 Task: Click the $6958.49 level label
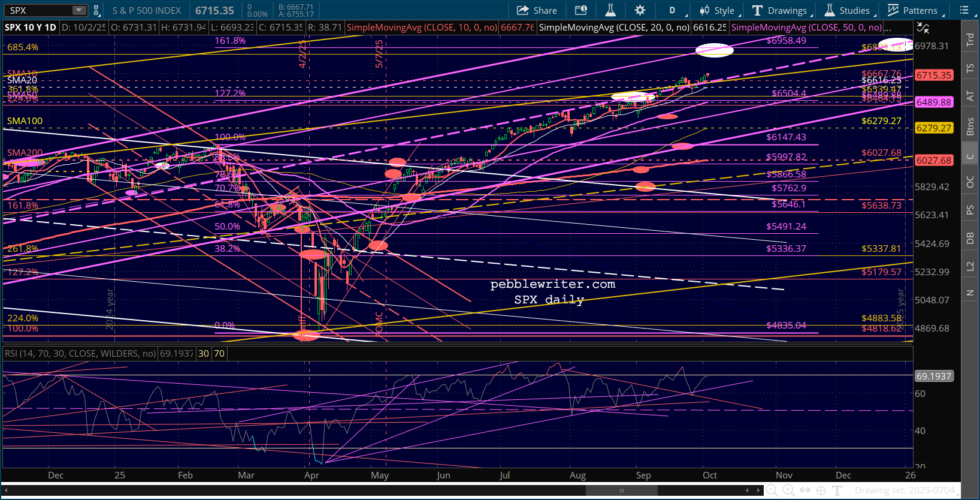[x=787, y=41]
